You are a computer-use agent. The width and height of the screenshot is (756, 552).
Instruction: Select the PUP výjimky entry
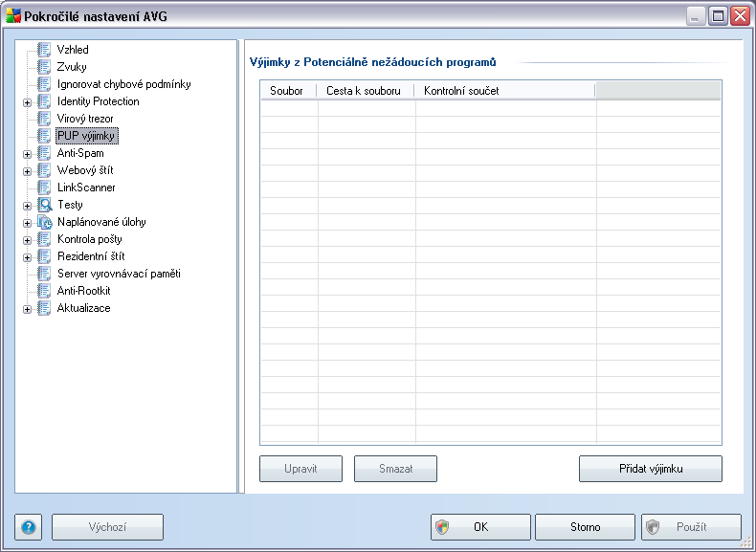(x=87, y=136)
